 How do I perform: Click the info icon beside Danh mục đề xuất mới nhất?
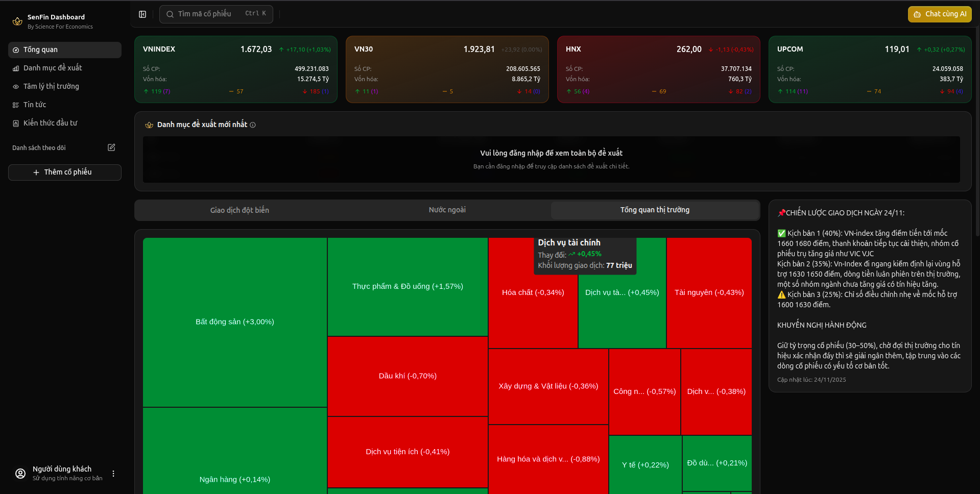[x=253, y=125]
